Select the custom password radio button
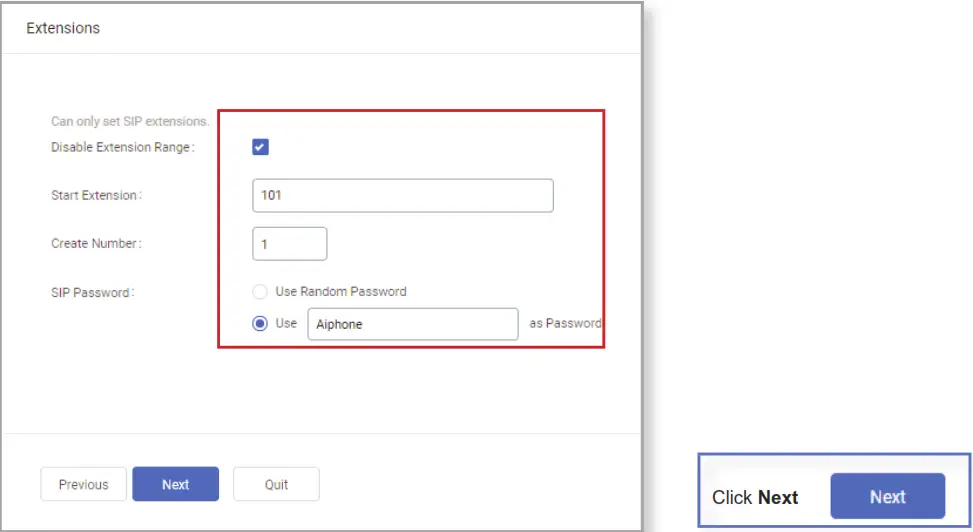The height and width of the screenshot is (532, 973). (x=260, y=324)
